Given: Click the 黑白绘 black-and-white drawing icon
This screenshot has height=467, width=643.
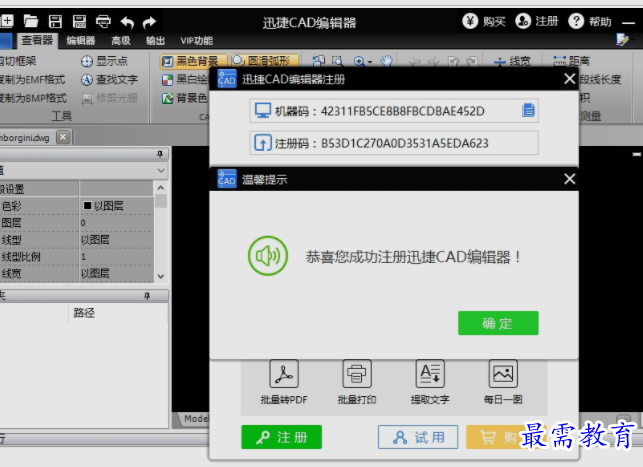Looking at the screenshot, I should pos(167,80).
